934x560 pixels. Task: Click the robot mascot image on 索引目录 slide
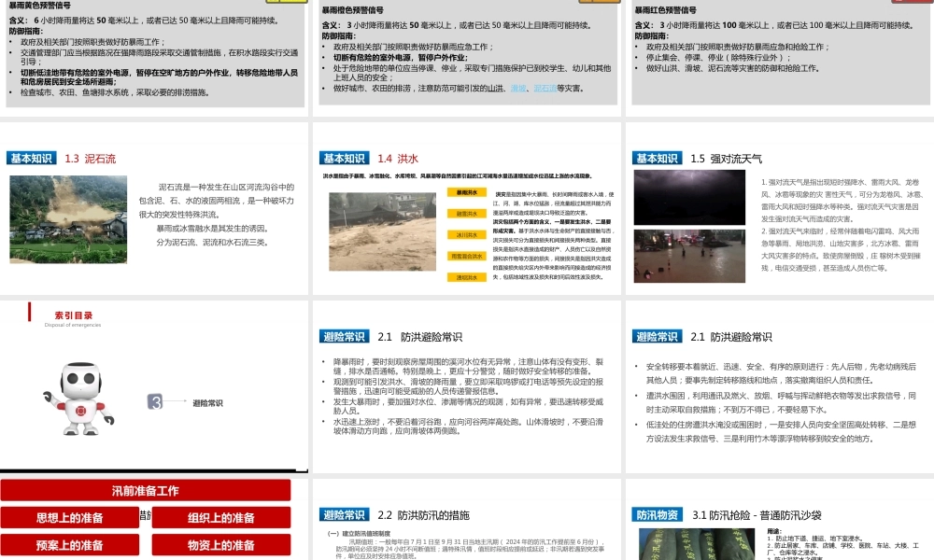tap(78, 399)
